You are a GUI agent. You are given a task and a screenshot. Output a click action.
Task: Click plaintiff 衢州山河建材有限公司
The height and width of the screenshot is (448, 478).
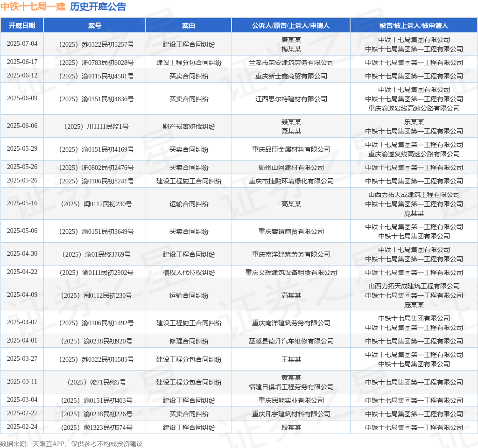pos(291,168)
